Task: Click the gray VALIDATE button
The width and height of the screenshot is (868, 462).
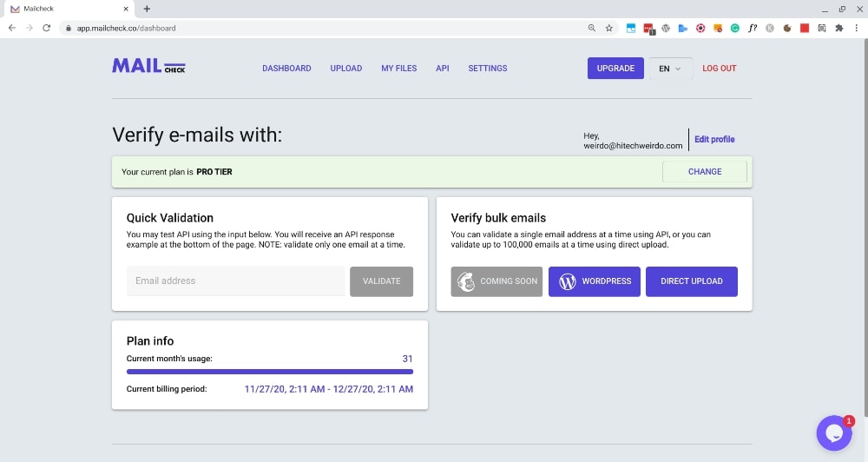Action: pyautogui.click(x=381, y=281)
